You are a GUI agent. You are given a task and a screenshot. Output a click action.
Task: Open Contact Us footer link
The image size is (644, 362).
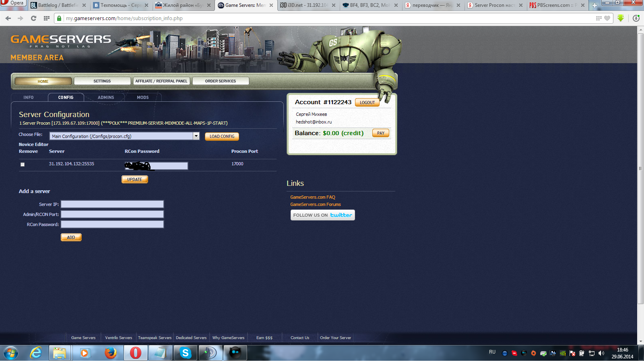coord(300,338)
